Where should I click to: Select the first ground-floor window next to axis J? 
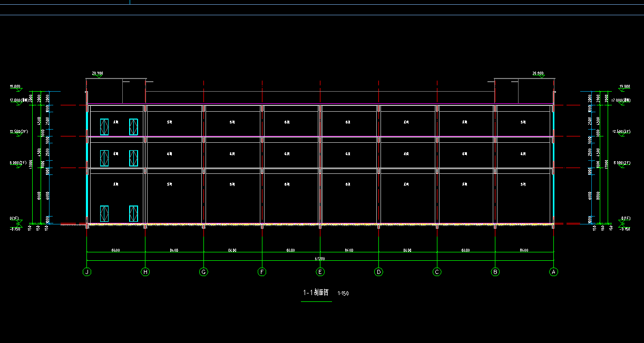click(x=104, y=213)
